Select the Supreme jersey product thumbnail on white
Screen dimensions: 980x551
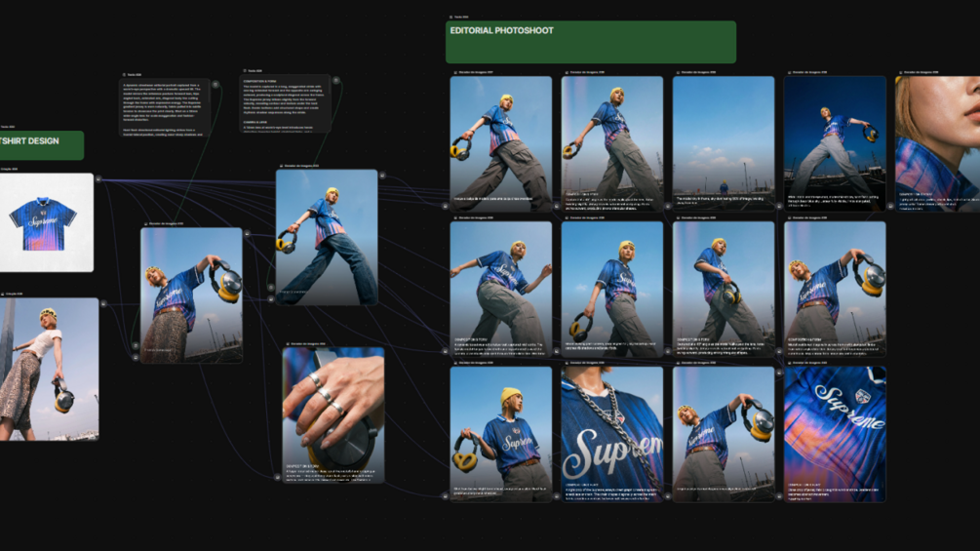[x=46, y=222]
